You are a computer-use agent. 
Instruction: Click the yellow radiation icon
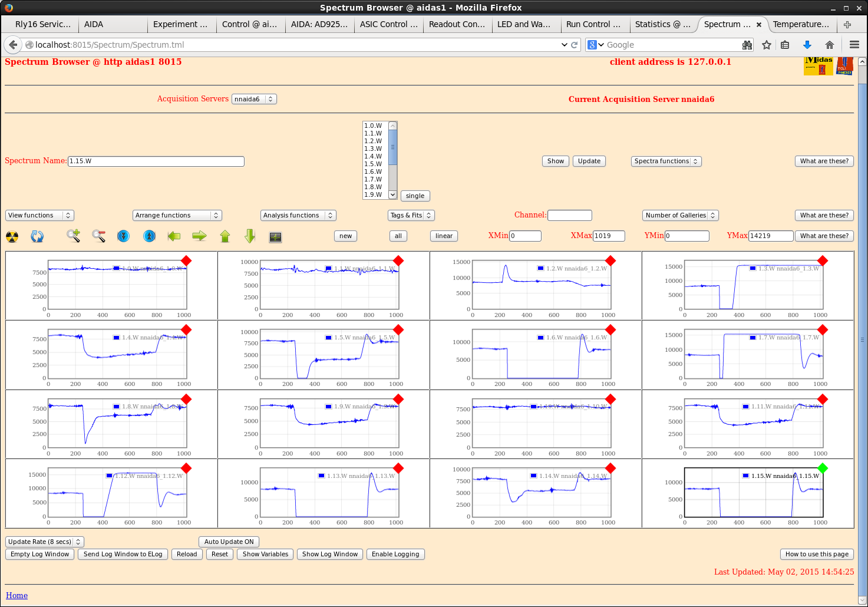click(12, 236)
